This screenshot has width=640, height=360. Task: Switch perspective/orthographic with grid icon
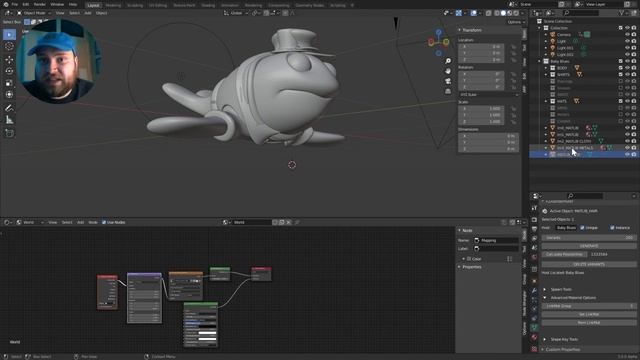pos(448,91)
